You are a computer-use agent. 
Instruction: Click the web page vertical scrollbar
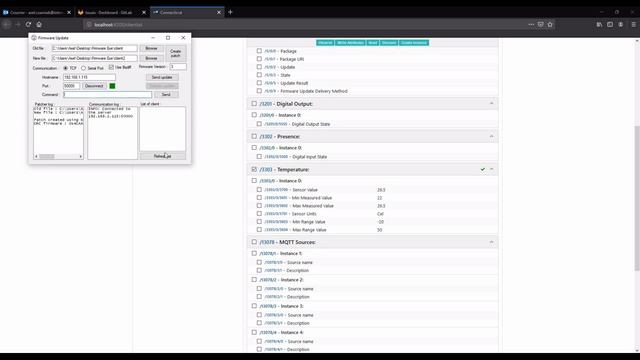click(637, 198)
